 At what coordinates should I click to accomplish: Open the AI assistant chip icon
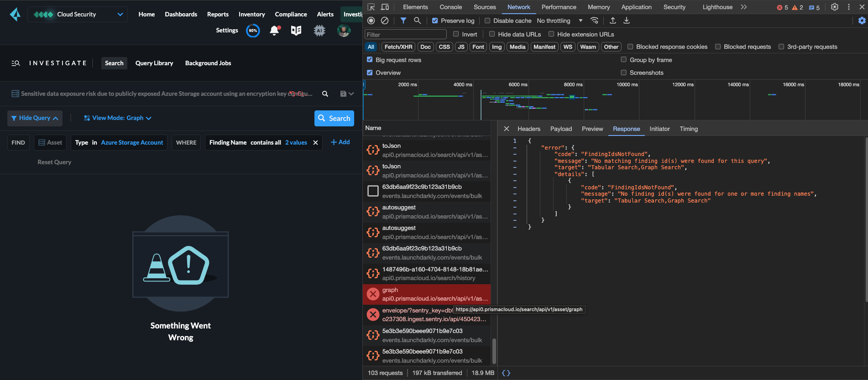(x=319, y=31)
